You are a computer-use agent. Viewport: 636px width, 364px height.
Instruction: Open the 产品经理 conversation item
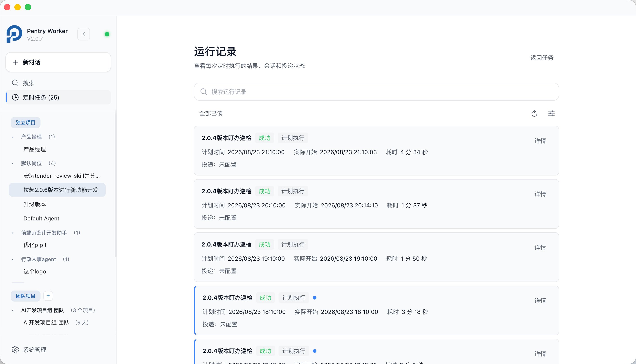[57, 149]
